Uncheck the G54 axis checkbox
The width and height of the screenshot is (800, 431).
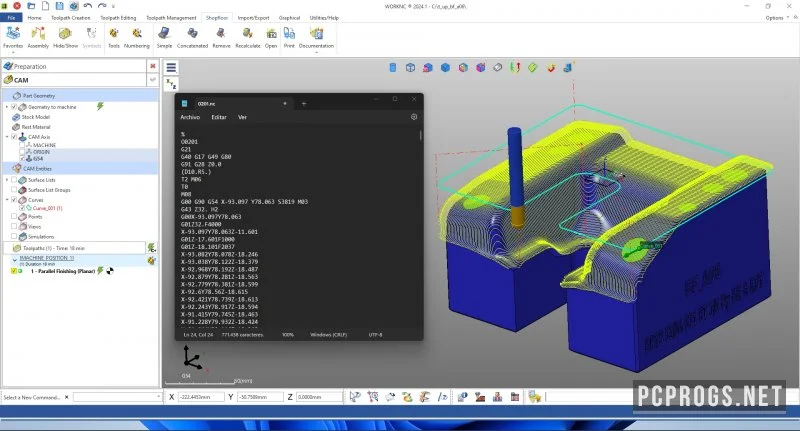[x=22, y=159]
